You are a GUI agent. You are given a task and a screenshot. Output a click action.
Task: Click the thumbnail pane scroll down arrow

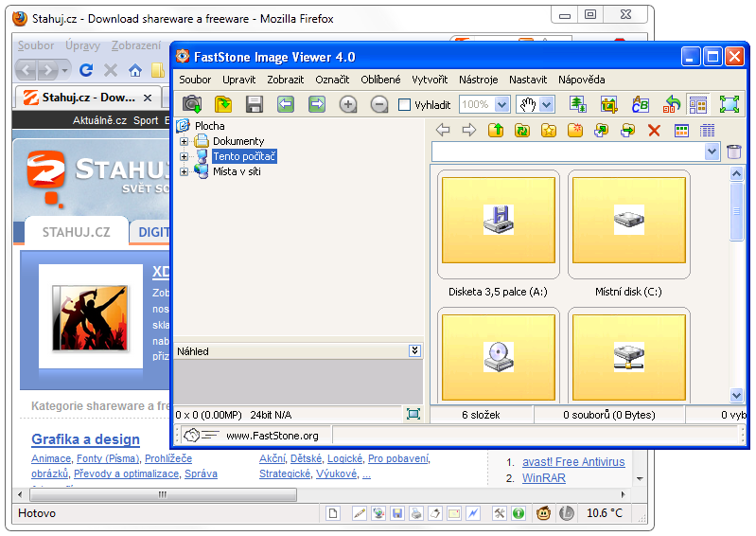pyautogui.click(x=736, y=395)
